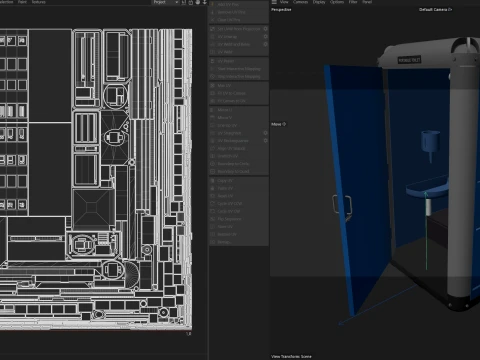Choose the Line Up UV command
The width and height of the screenshot is (480, 360).
click(239, 125)
